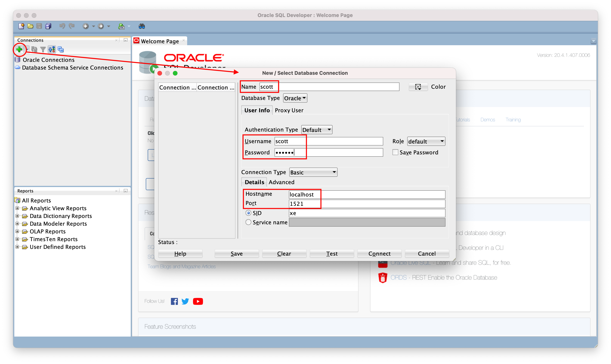Open the YouTube icon next to Follow Us
The width and height of the screenshot is (611, 364).
pos(198,301)
